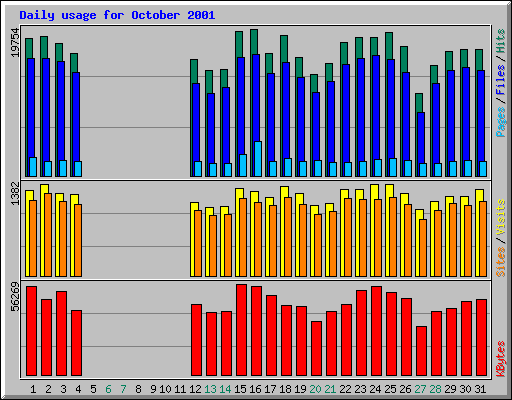Click the green day label 20
512x400 pixels.
(315, 389)
